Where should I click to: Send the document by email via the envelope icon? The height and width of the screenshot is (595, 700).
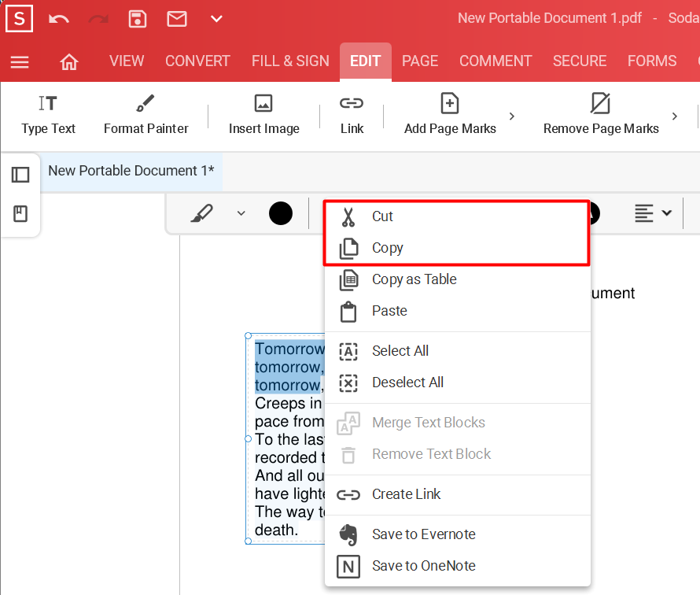pyautogui.click(x=177, y=19)
